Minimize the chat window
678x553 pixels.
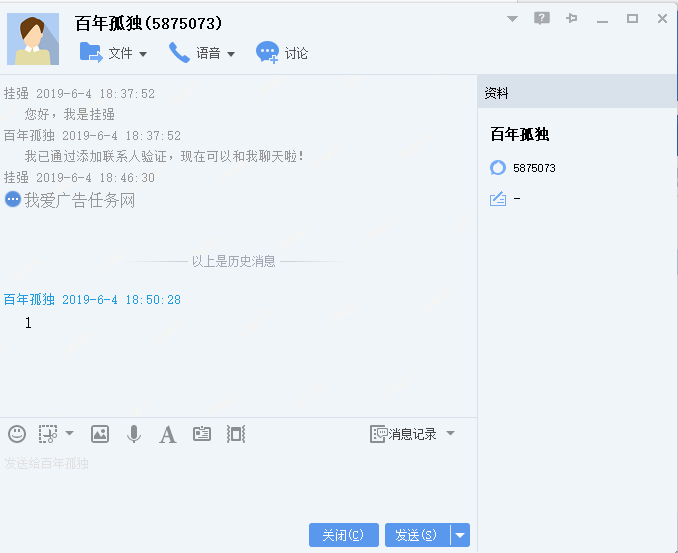(x=602, y=21)
